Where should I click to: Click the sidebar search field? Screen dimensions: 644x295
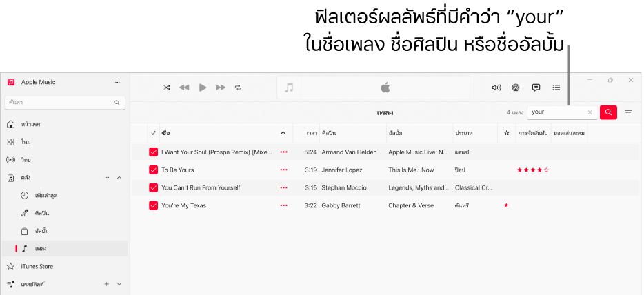click(65, 103)
